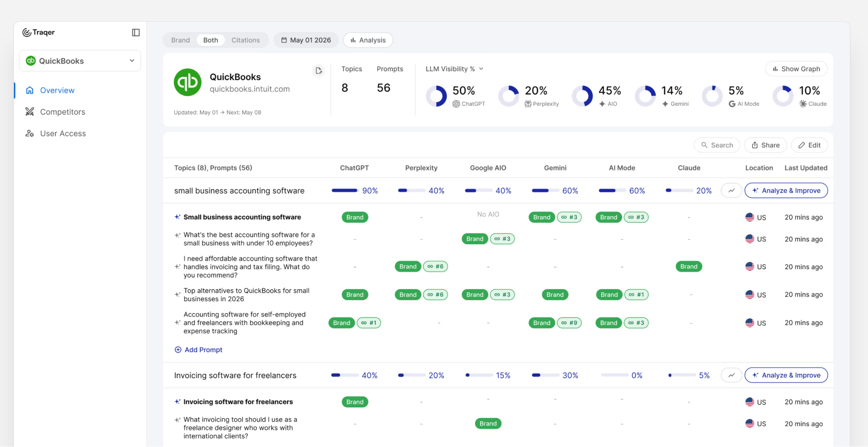Click the QuickBooks green logo

coord(187,82)
